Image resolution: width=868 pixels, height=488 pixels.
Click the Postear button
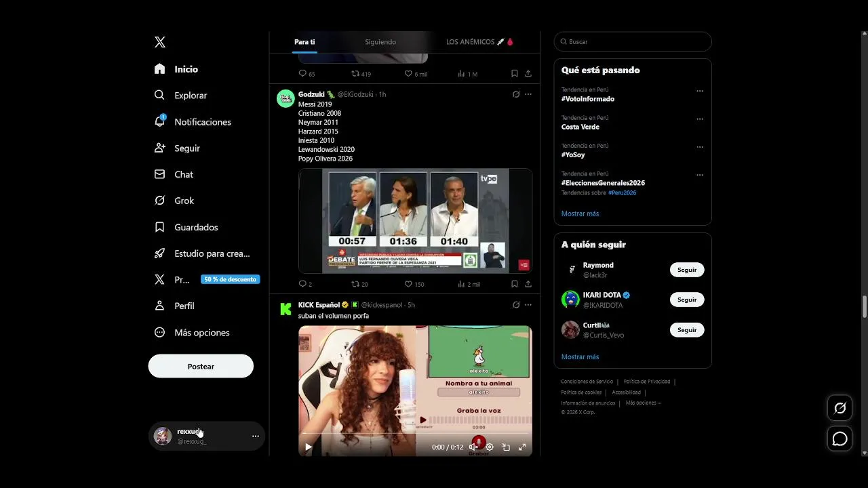(201, 366)
